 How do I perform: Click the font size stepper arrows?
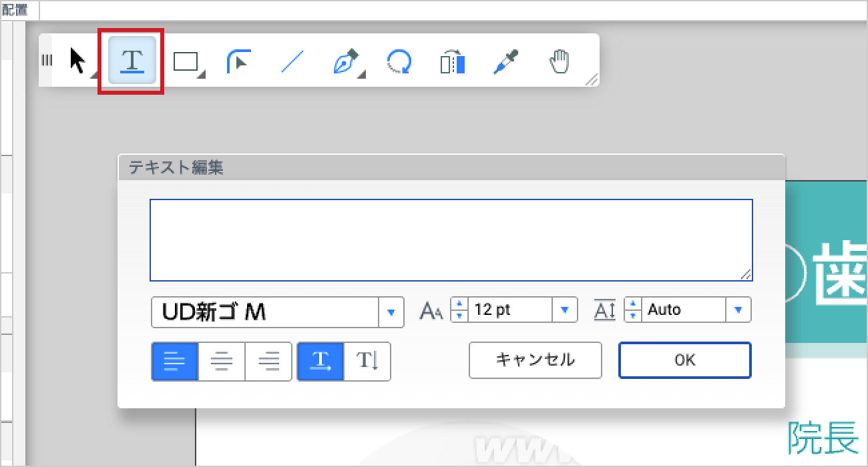pos(459,310)
